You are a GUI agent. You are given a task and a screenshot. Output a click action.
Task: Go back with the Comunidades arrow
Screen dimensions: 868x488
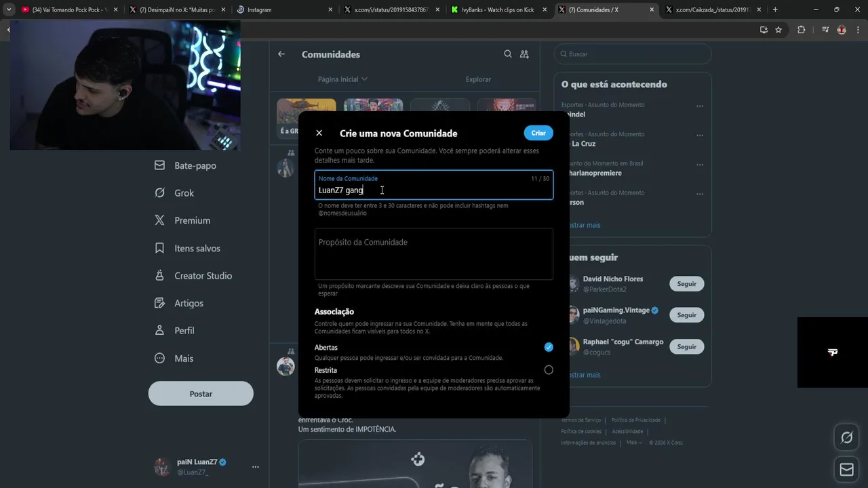(281, 54)
